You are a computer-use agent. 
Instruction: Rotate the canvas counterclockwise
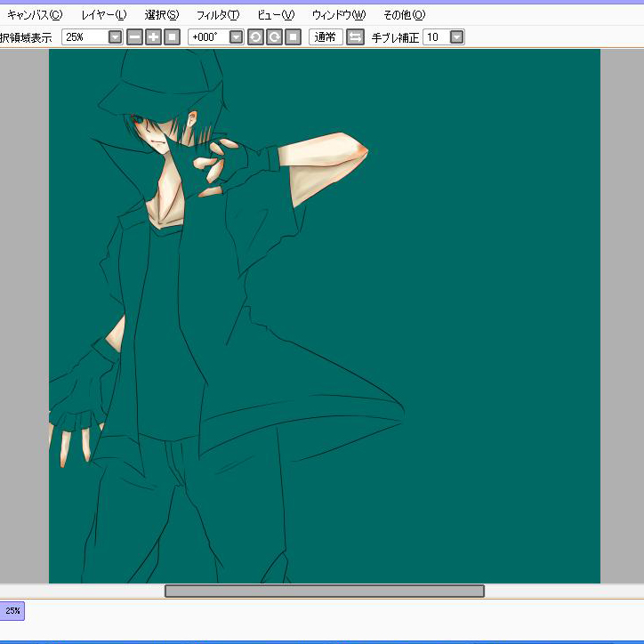255,37
